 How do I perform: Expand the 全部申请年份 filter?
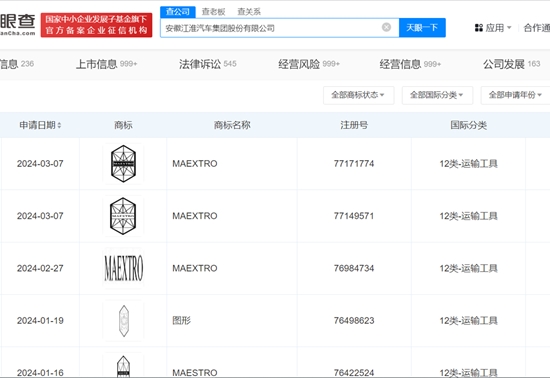515,95
